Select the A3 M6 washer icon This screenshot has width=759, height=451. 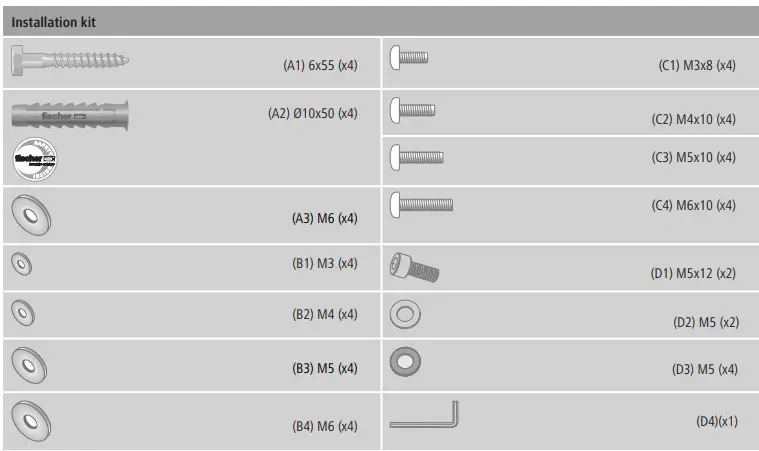31,216
